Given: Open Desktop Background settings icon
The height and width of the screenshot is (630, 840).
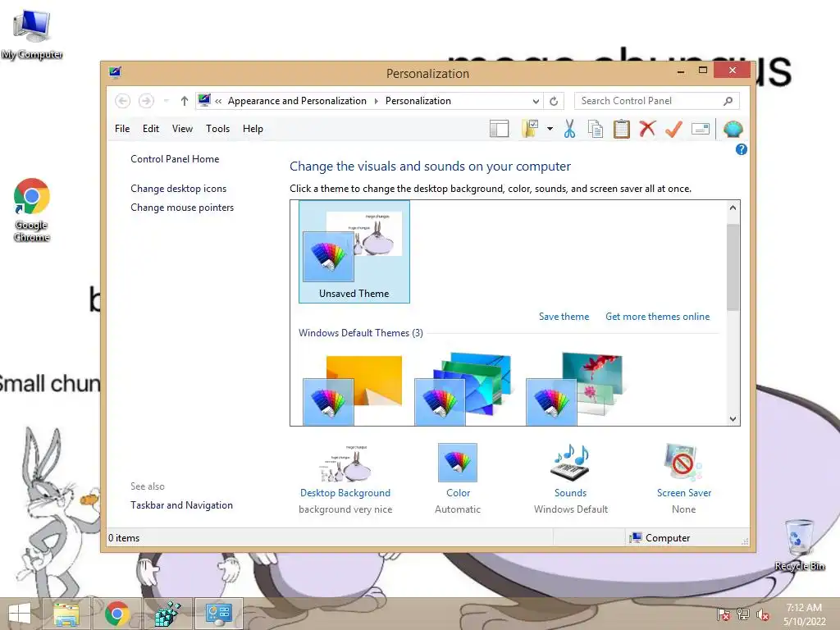Looking at the screenshot, I should (345, 463).
